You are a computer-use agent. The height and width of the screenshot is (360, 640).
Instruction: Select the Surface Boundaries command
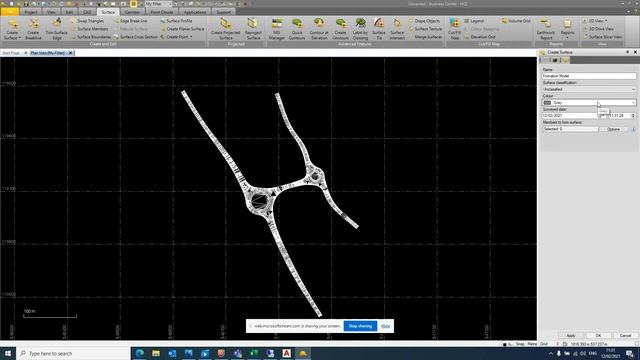point(91,37)
